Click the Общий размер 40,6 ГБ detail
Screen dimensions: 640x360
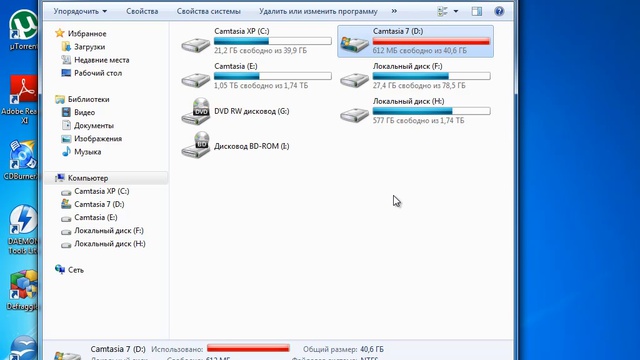(x=343, y=349)
